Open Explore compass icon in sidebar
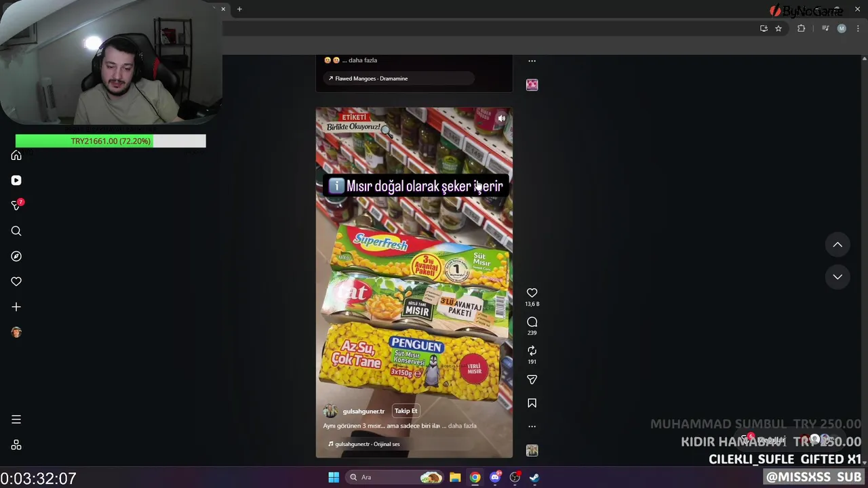This screenshot has height=488, width=868. [16, 256]
